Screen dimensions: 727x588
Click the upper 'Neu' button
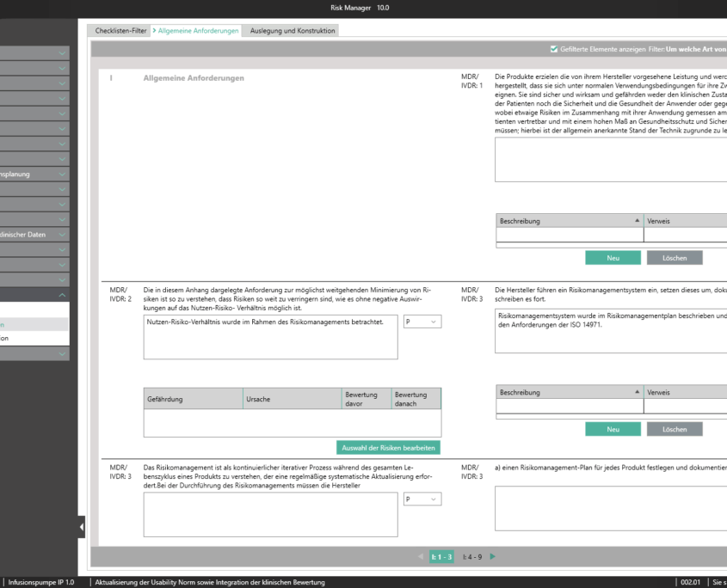(x=613, y=258)
